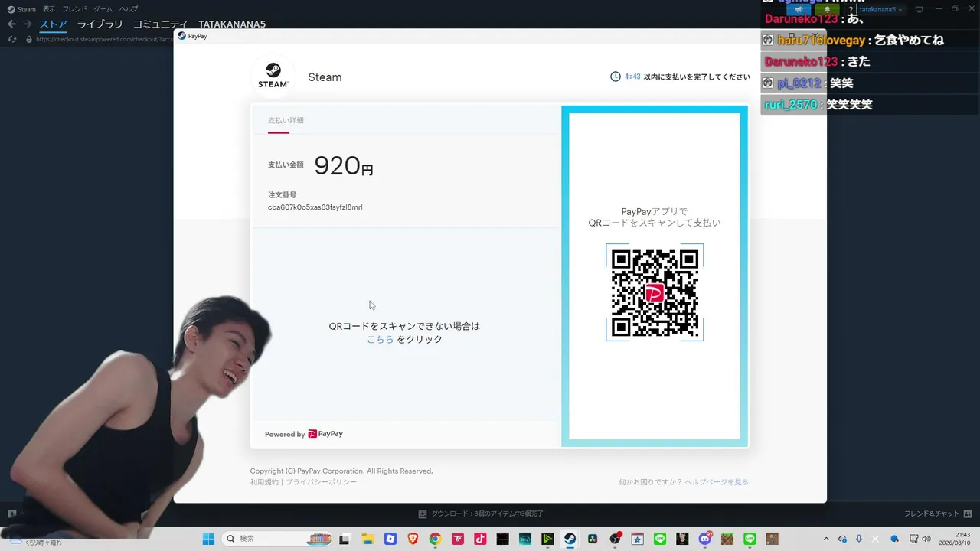Switch to the ライブラリ tab
980x551 pixels.
click(x=100, y=24)
